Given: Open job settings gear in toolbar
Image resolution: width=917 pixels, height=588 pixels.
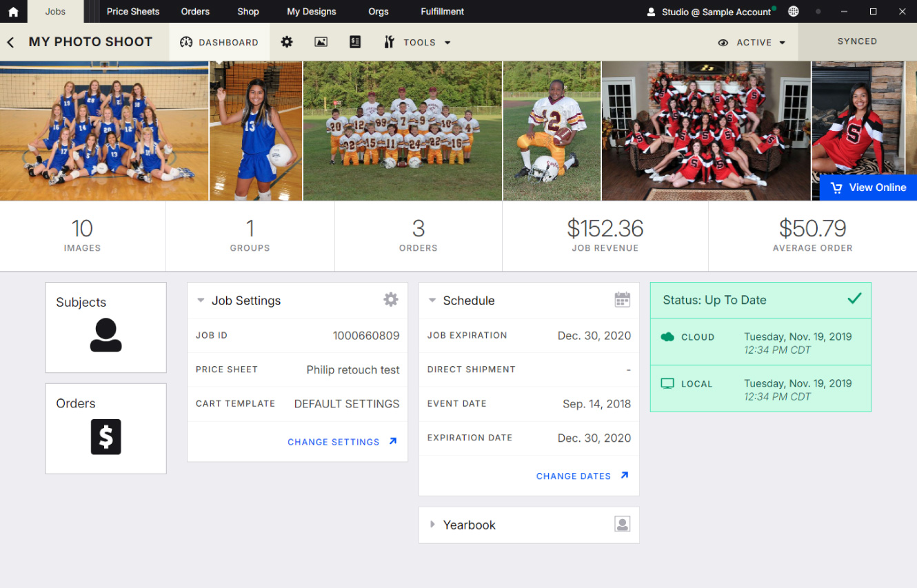Looking at the screenshot, I should 287,42.
